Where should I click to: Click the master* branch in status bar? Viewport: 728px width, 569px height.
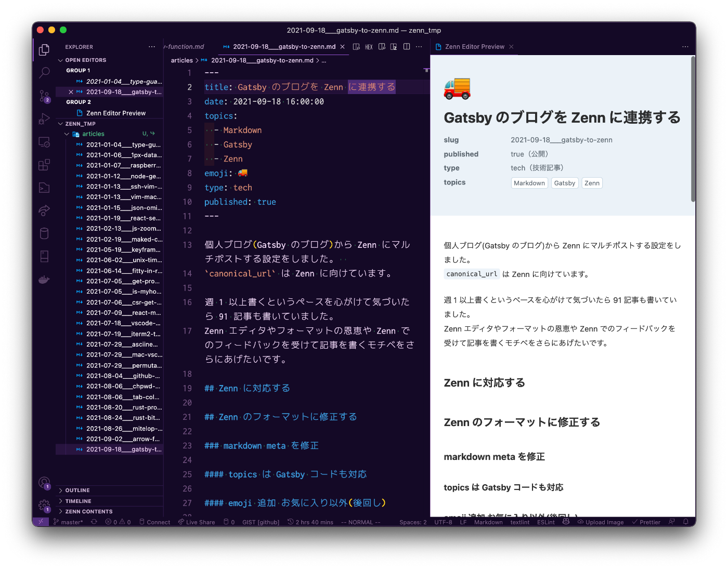(x=68, y=522)
